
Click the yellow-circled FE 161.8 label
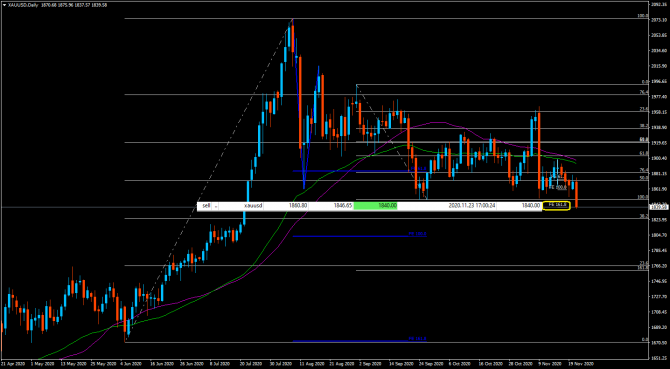(x=556, y=205)
